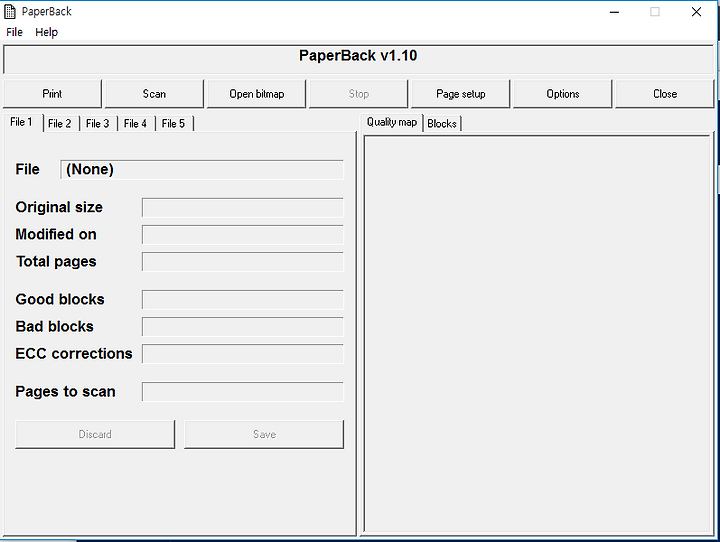Select the Quality map tab
The image size is (720, 542).
[392, 122]
